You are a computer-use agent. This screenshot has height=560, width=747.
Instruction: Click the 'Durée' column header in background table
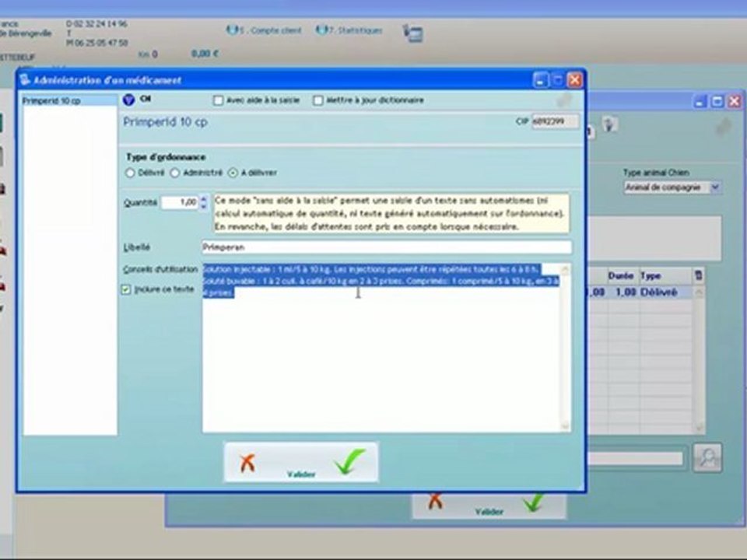(x=621, y=275)
